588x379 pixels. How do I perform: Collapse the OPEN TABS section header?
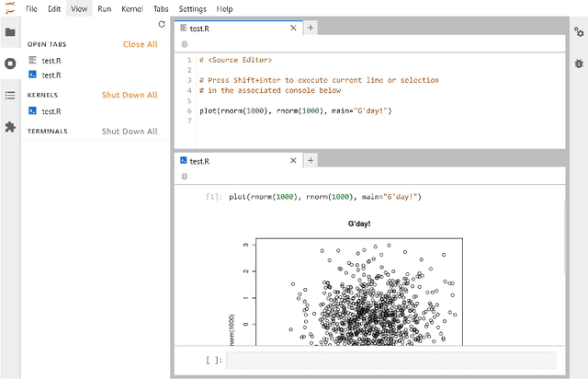tap(50, 44)
